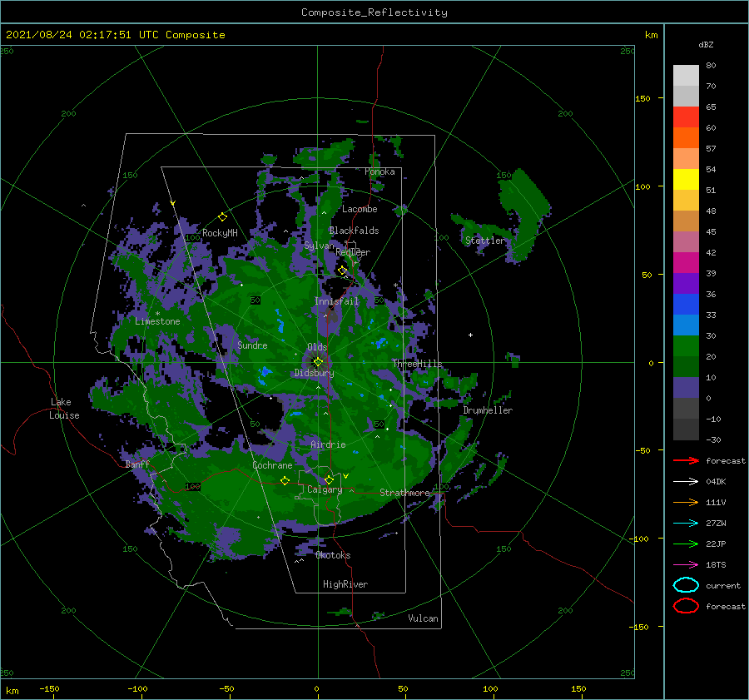Select the Innisfail label
This screenshot has height=700, width=749.
(336, 301)
